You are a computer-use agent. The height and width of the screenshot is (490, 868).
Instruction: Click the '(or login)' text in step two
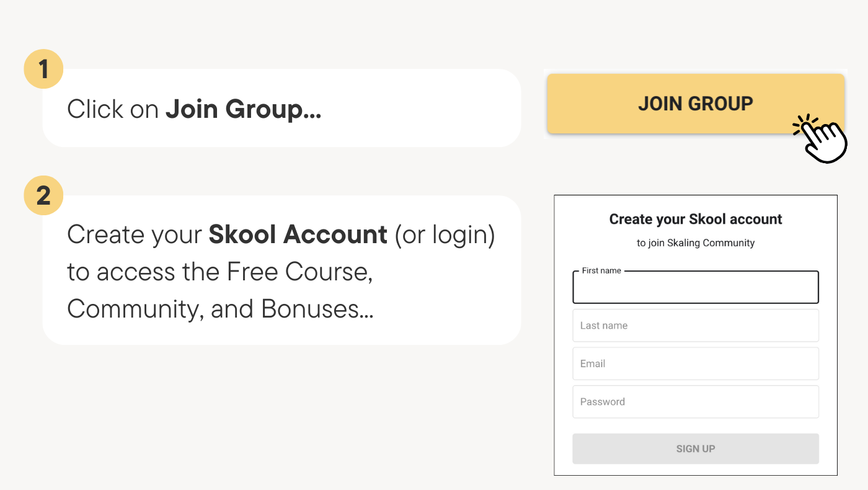pyautogui.click(x=445, y=235)
